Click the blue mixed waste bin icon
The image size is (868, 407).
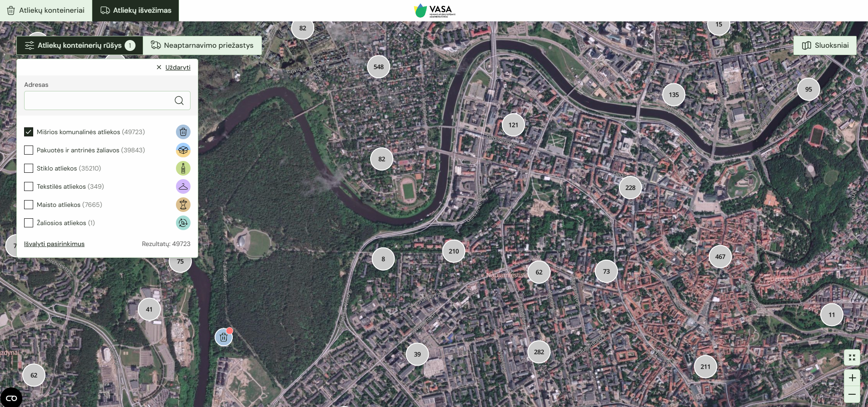(x=183, y=132)
